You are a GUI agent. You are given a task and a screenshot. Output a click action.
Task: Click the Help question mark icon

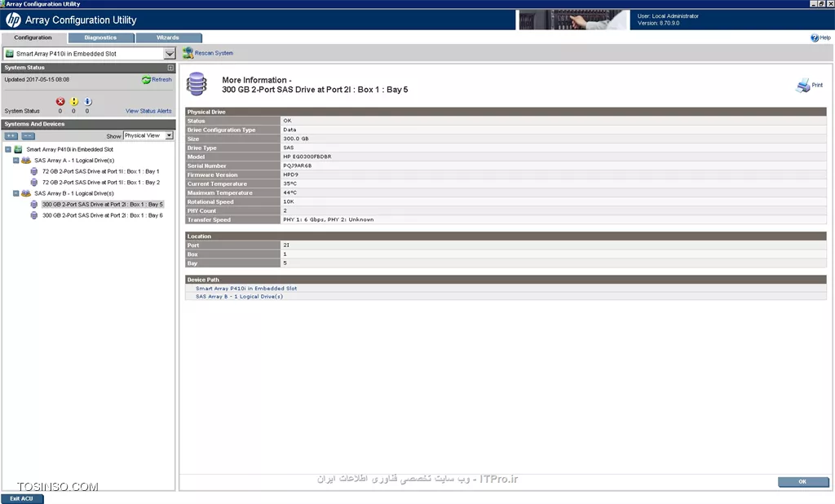[815, 38]
